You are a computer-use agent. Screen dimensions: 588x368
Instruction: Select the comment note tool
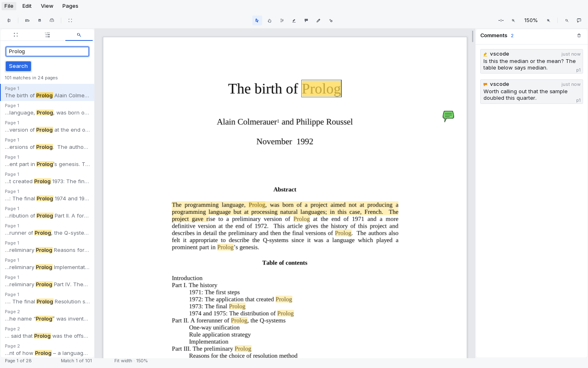coord(306,20)
